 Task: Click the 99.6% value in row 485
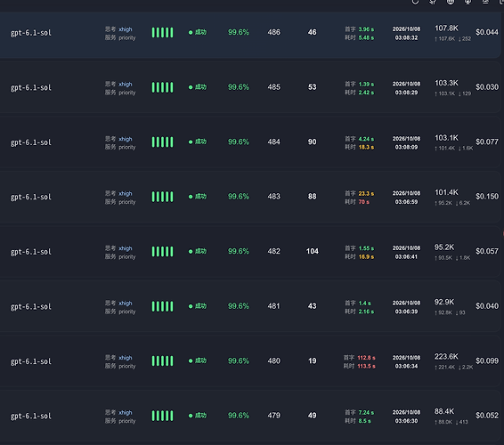239,87
